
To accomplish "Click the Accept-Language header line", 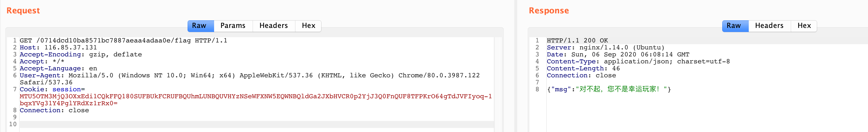I will 58,68.
